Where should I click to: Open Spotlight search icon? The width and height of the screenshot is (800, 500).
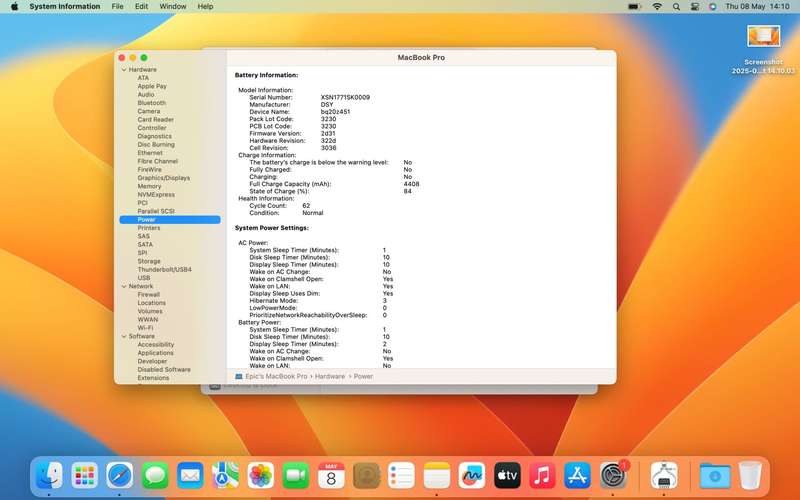[676, 7]
